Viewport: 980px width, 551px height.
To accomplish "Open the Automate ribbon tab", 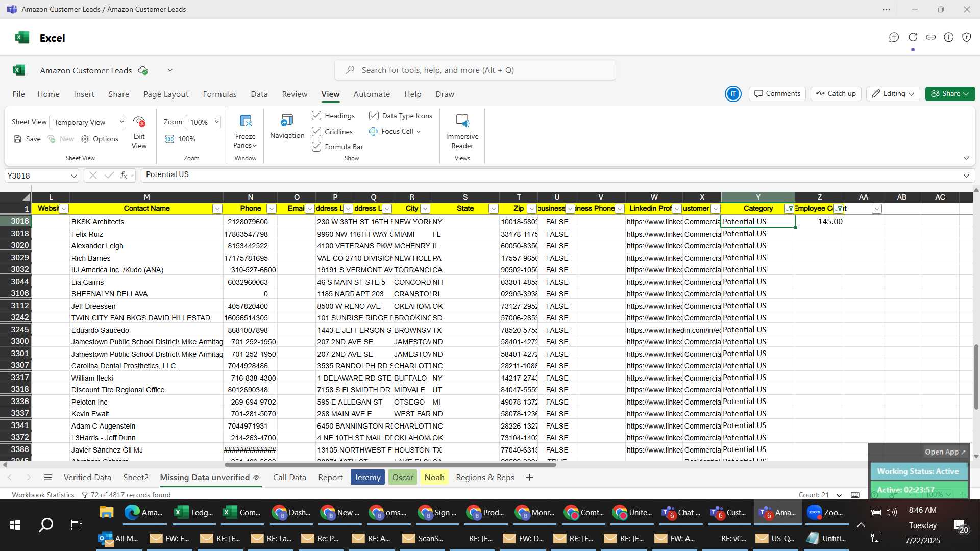I will (372, 94).
